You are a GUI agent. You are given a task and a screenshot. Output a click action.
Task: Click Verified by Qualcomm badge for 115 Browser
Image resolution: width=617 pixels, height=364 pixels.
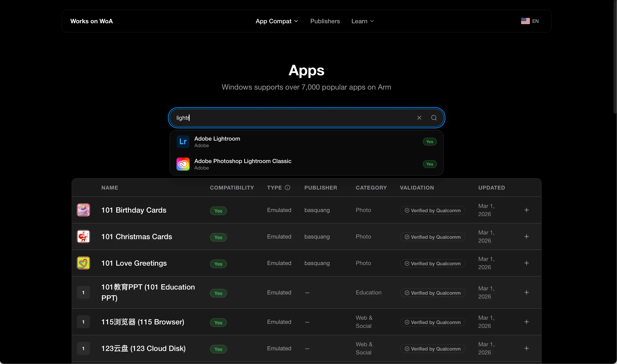(x=433, y=322)
